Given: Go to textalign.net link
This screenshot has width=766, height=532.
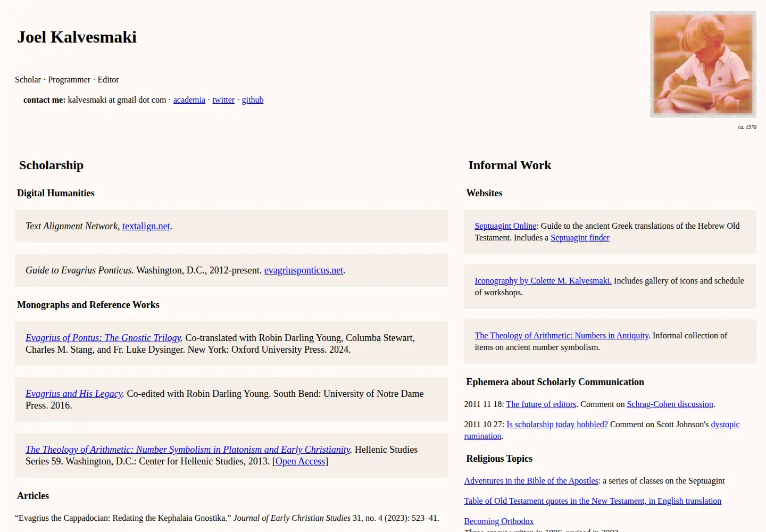Looking at the screenshot, I should pyautogui.click(x=146, y=226).
